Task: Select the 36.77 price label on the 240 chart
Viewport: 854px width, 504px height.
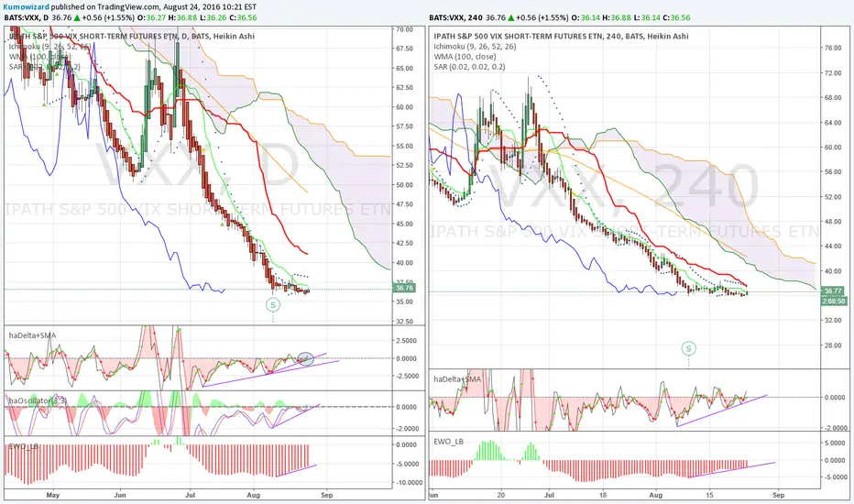Action: [x=833, y=291]
